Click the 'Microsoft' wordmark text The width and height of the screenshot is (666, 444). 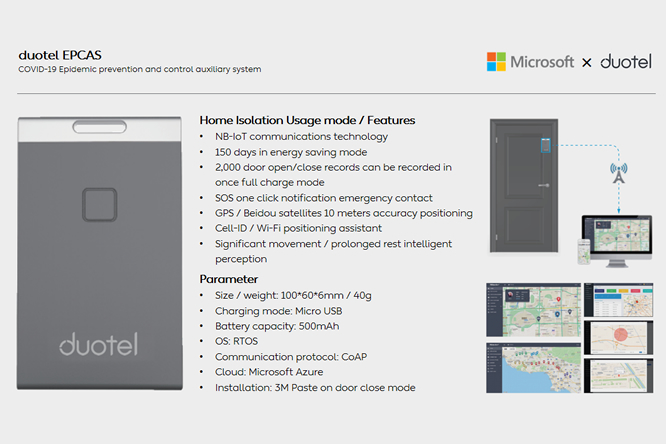pos(542,62)
